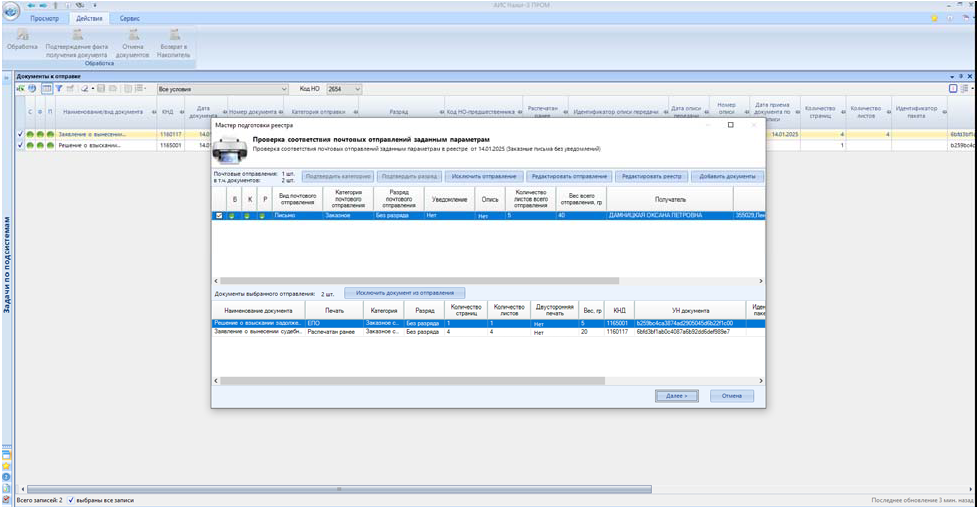Click the Excel export icon in grid toolbar
The width and height of the screenshot is (979, 509).
tap(20, 89)
